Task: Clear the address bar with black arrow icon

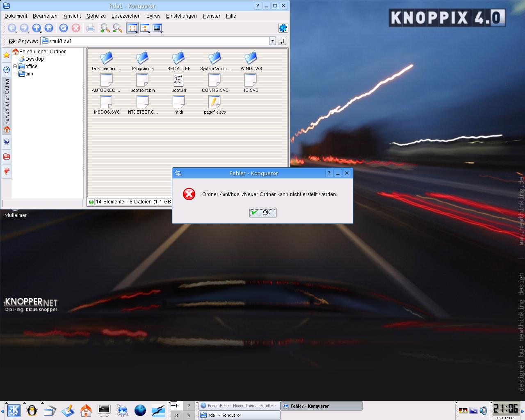Action: (11, 41)
